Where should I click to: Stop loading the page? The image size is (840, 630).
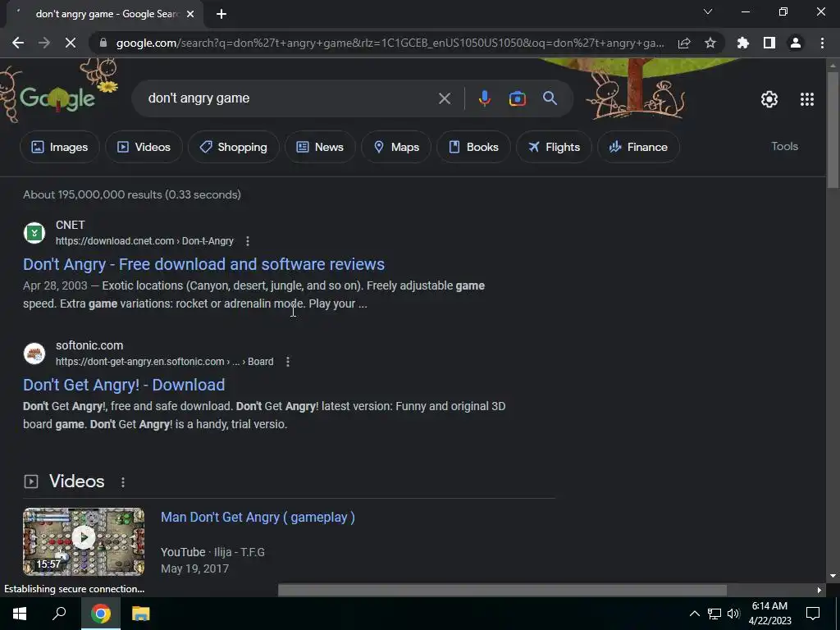point(71,43)
